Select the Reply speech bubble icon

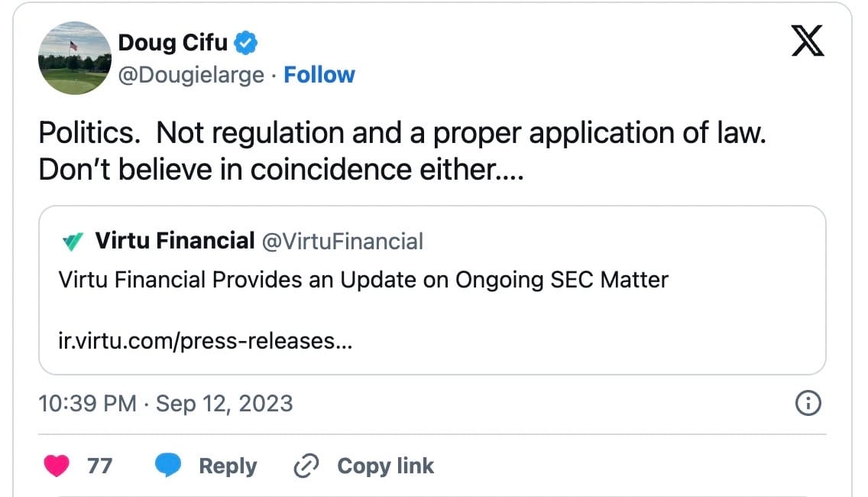coord(170,465)
